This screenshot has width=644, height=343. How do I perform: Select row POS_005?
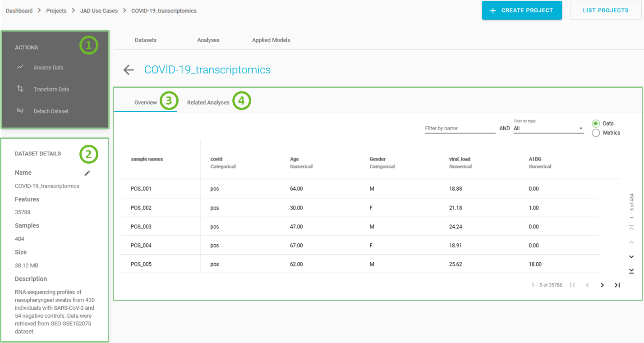click(x=360, y=264)
